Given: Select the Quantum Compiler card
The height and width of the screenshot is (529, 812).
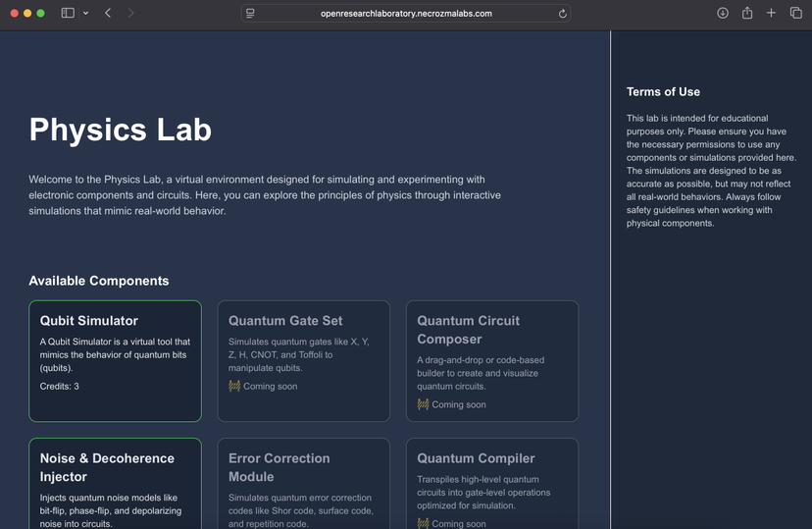Looking at the screenshot, I should point(492,484).
